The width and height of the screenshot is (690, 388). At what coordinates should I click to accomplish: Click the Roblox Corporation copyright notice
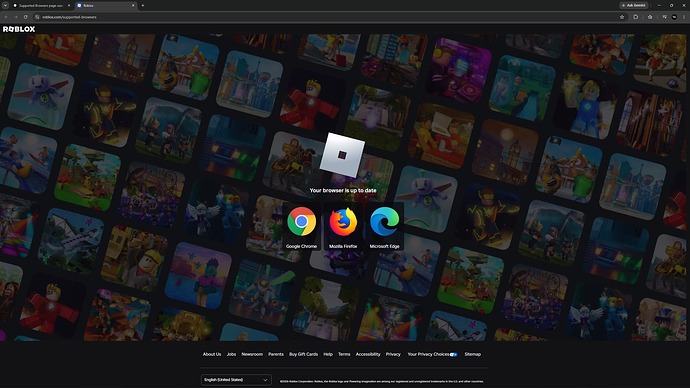(382, 381)
